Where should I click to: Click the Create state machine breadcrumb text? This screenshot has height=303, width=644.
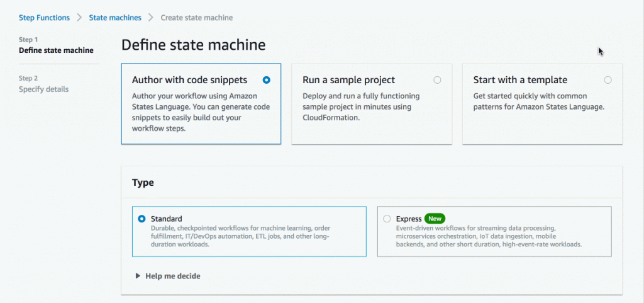[197, 18]
